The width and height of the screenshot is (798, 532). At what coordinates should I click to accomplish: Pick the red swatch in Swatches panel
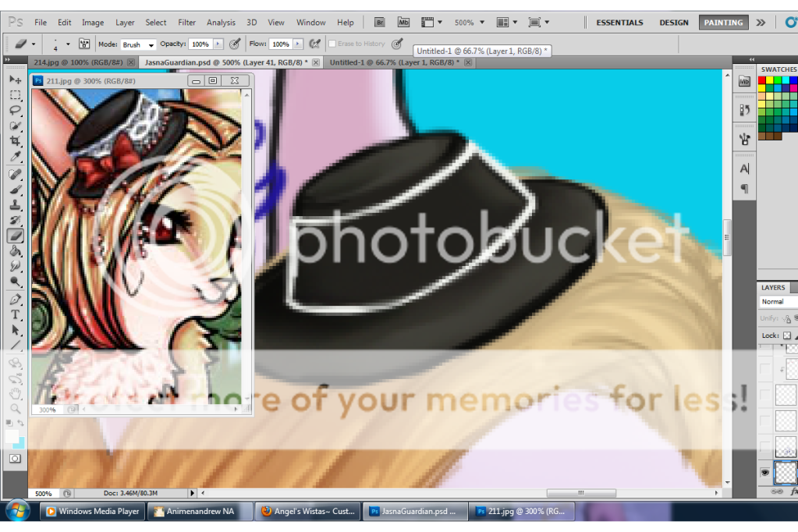point(762,80)
